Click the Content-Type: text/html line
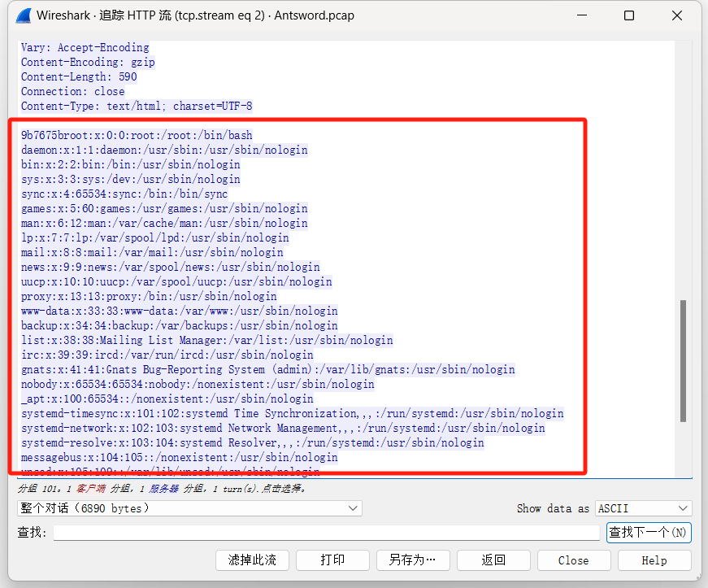This screenshot has height=588, width=708. pyautogui.click(x=137, y=106)
